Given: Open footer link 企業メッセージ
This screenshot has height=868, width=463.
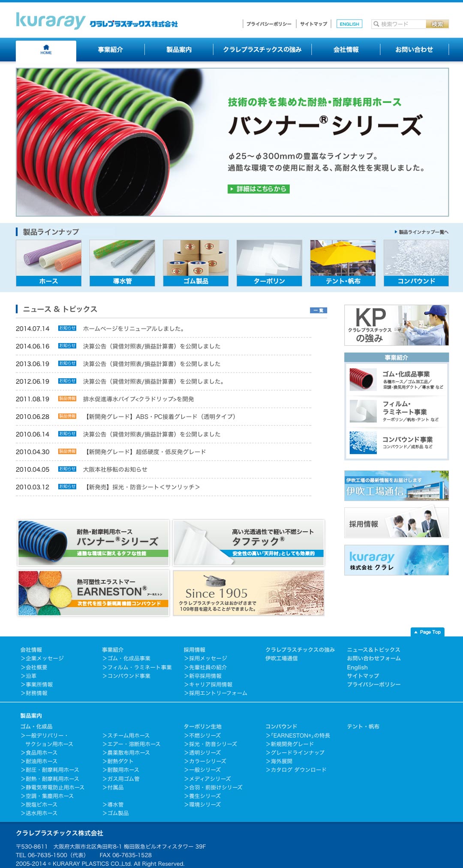Looking at the screenshot, I should (x=42, y=658).
